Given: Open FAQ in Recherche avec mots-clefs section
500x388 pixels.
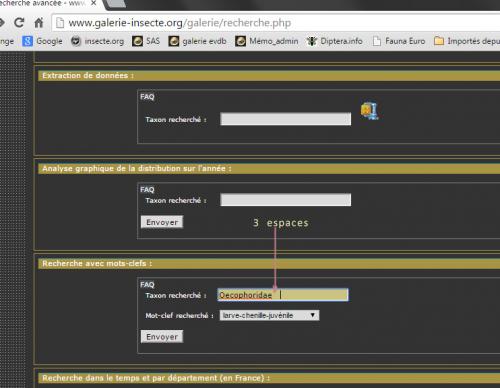Looking at the screenshot, I should tap(147, 285).
